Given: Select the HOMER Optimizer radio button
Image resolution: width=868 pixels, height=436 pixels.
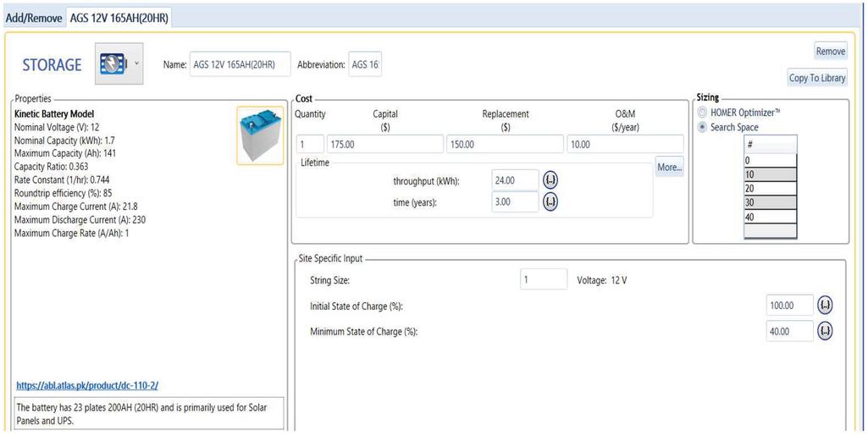Looking at the screenshot, I should pos(702,113).
